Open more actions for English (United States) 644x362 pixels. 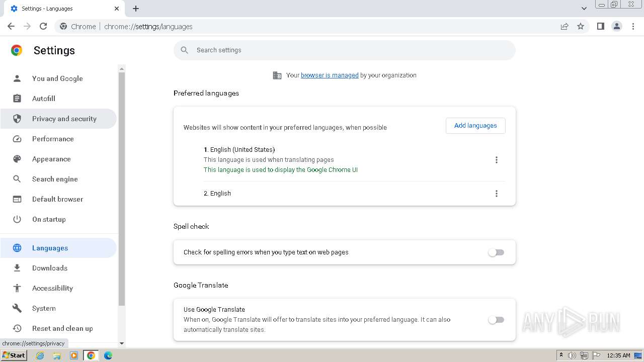496,160
